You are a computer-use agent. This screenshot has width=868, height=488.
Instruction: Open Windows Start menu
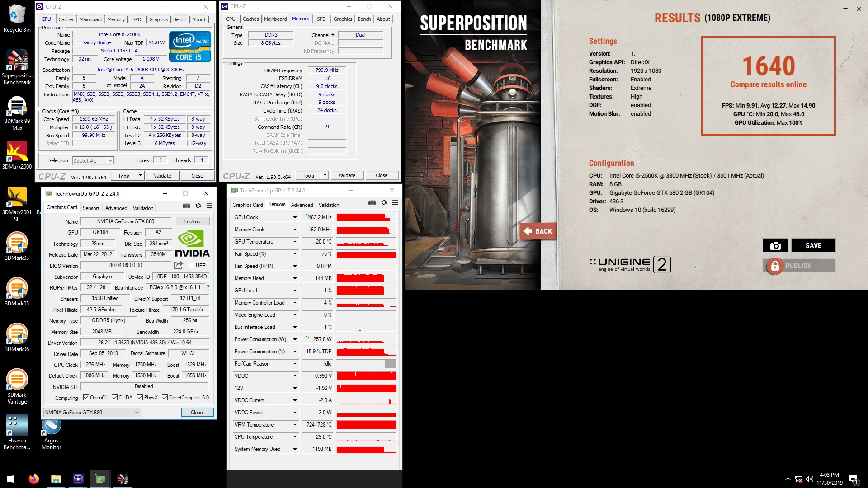[11, 479]
